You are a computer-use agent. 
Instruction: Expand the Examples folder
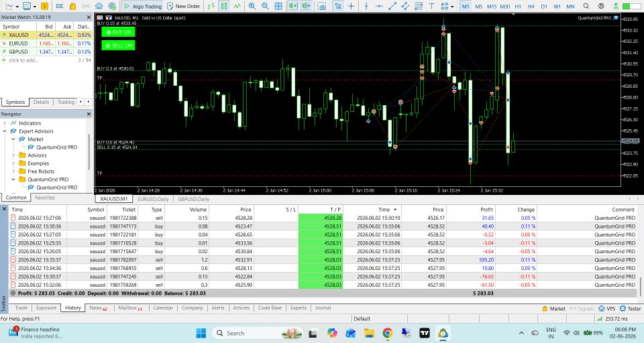click(13, 163)
